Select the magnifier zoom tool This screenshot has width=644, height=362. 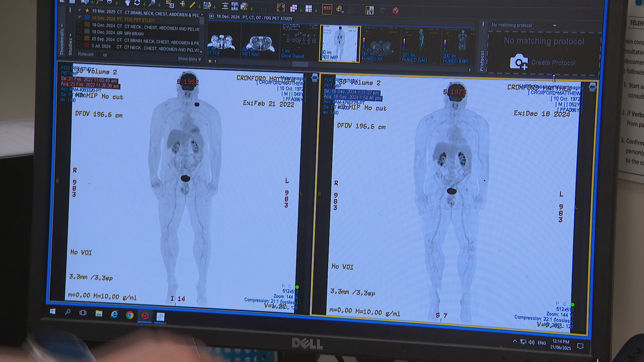(x=152, y=3)
